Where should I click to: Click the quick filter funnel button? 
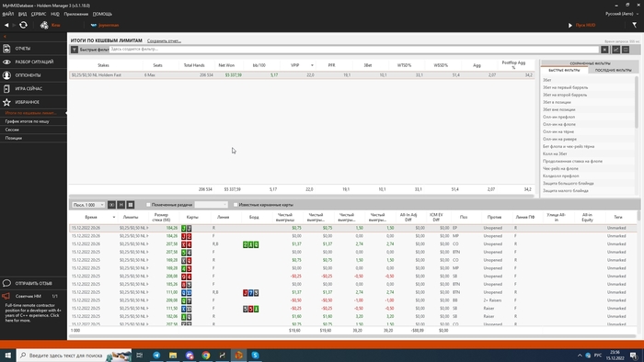[x=75, y=50]
